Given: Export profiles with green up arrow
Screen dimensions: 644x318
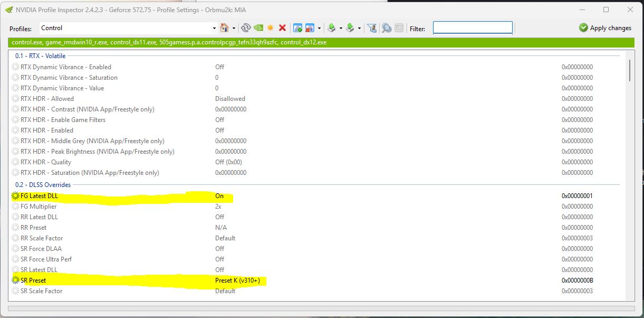Looking at the screenshot, I should pyautogui.click(x=331, y=28).
